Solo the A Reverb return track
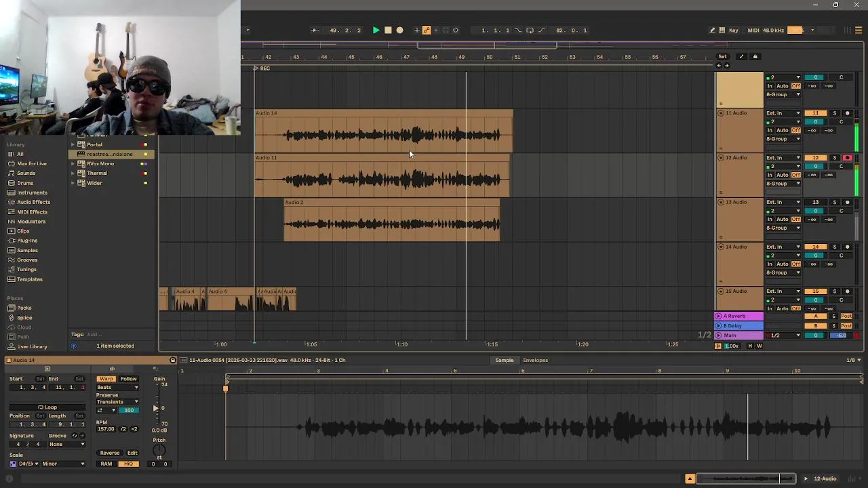 [x=835, y=317]
